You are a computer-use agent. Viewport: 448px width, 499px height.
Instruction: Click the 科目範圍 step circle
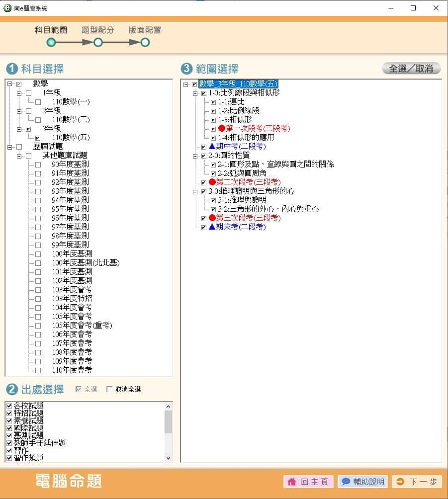[51, 42]
